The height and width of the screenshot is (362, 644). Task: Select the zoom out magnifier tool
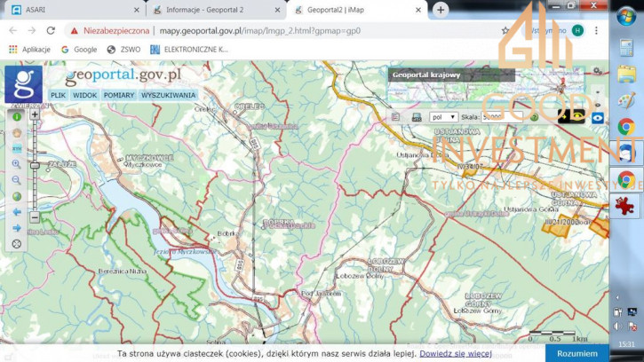tap(16, 180)
